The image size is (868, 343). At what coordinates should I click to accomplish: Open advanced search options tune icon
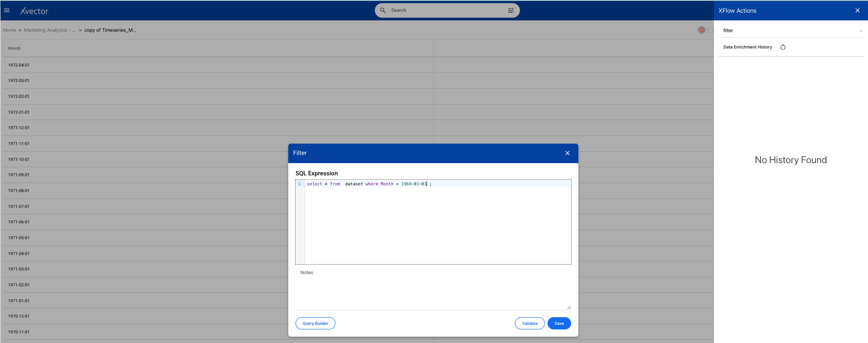[x=511, y=10]
